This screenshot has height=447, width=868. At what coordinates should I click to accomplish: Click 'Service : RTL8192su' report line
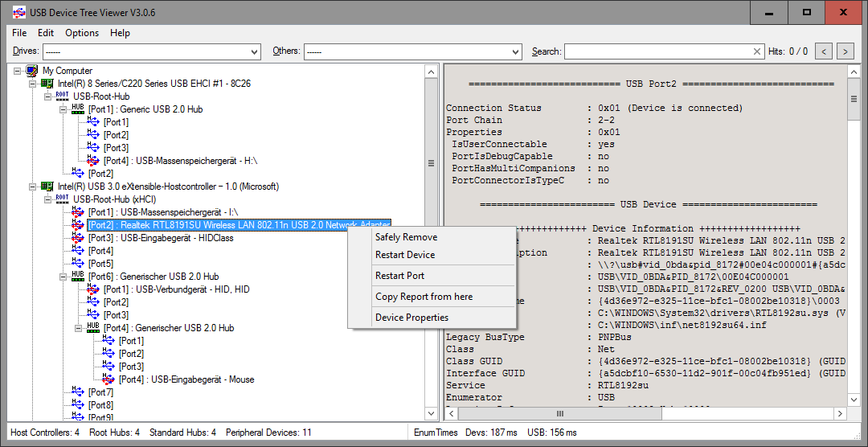(x=547, y=385)
